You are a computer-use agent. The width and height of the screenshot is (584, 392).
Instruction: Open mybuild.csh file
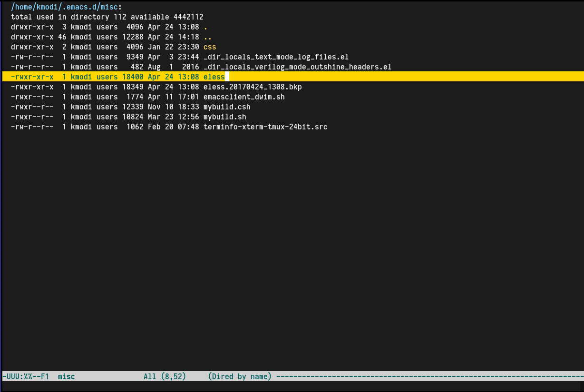227,107
